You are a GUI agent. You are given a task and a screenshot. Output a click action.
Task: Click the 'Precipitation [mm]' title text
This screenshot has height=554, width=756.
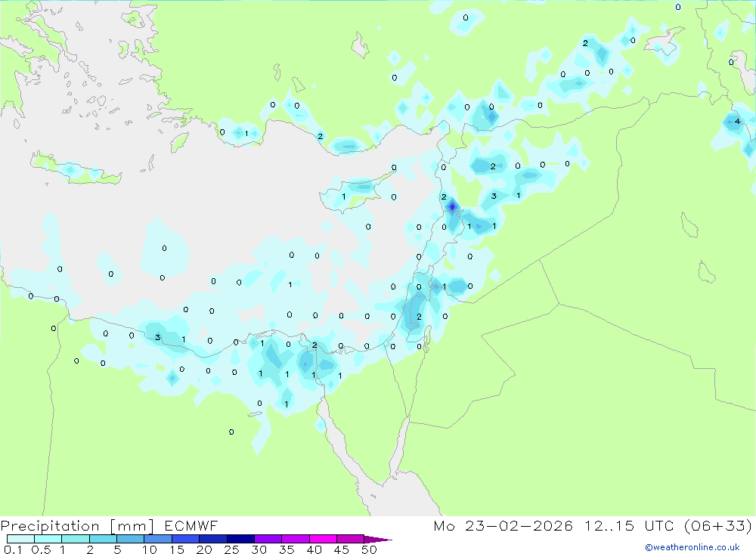[x=77, y=526]
